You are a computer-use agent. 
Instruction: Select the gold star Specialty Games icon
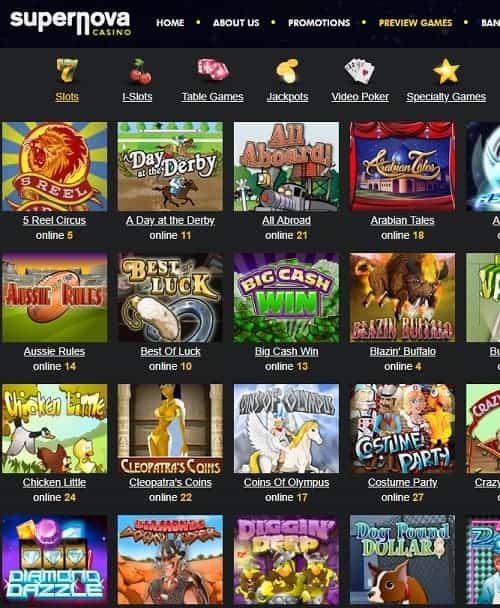[x=446, y=71]
